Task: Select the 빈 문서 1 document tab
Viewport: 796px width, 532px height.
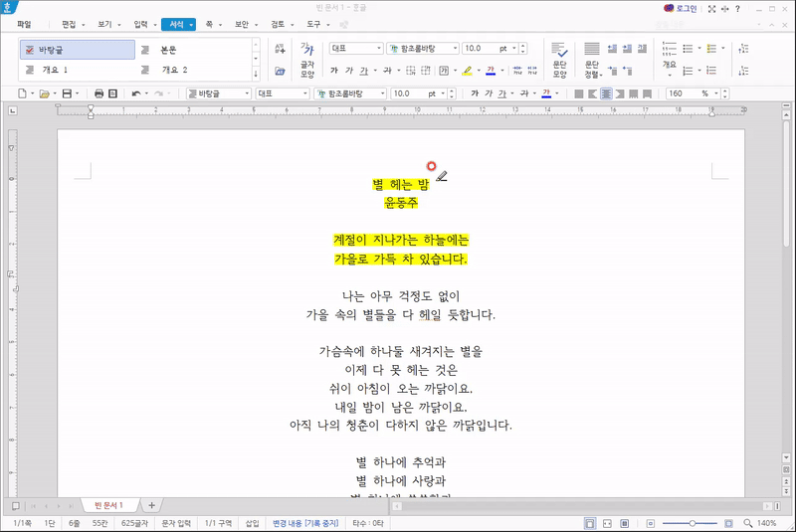Action: [108, 505]
